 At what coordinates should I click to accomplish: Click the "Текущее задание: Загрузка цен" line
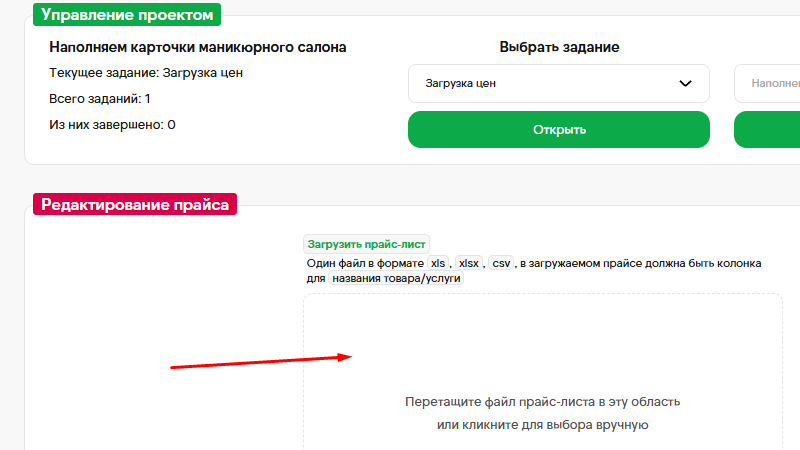tap(146, 73)
